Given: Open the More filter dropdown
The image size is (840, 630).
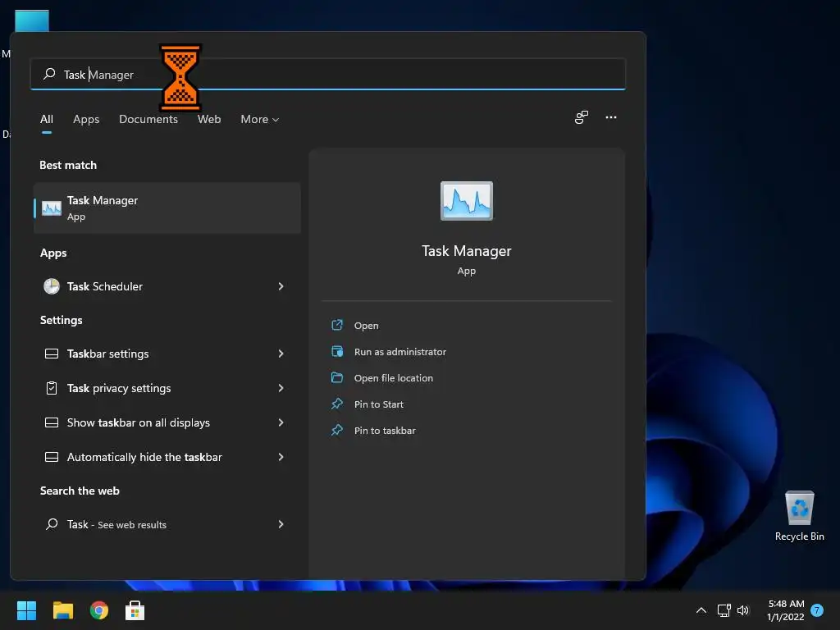Looking at the screenshot, I should coord(260,119).
